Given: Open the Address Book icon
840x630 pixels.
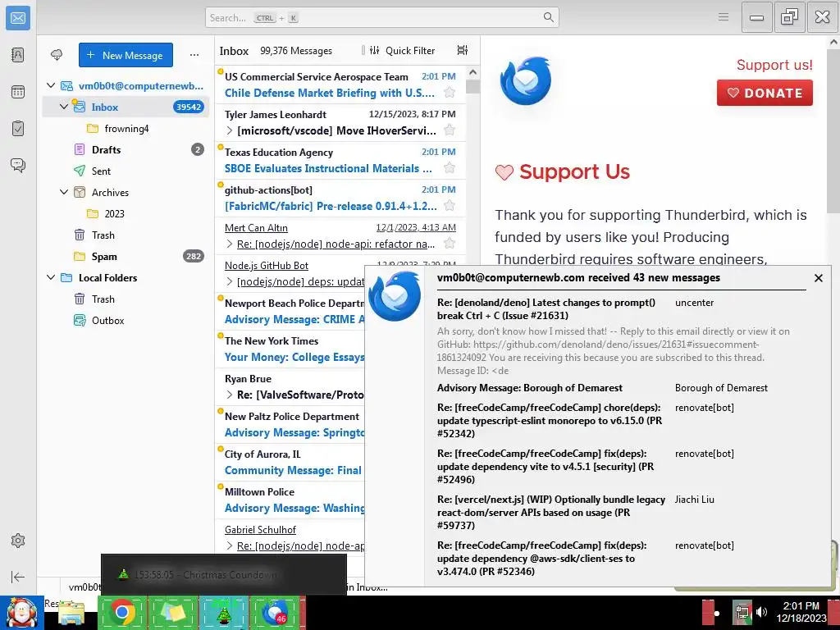Looking at the screenshot, I should point(18,55).
